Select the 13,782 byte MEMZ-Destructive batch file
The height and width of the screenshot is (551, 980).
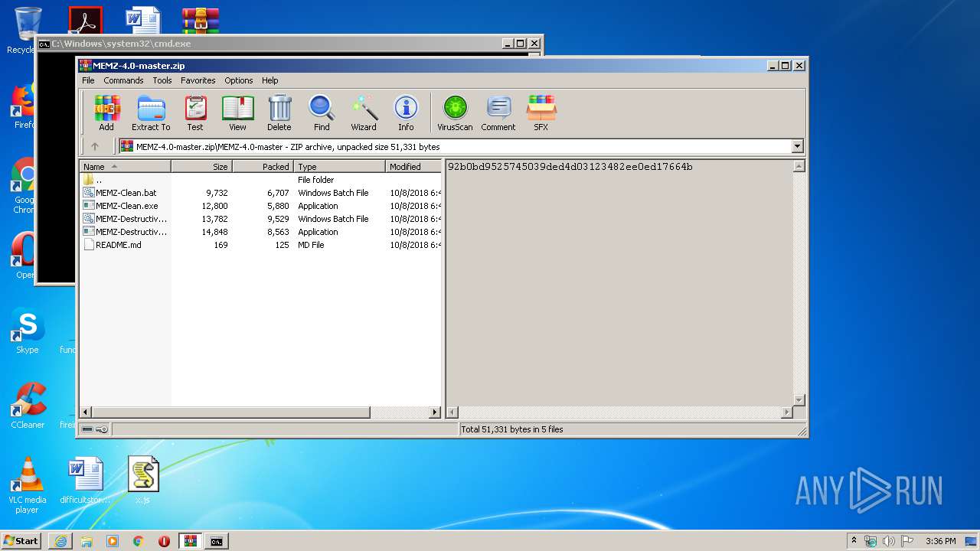tap(260, 219)
